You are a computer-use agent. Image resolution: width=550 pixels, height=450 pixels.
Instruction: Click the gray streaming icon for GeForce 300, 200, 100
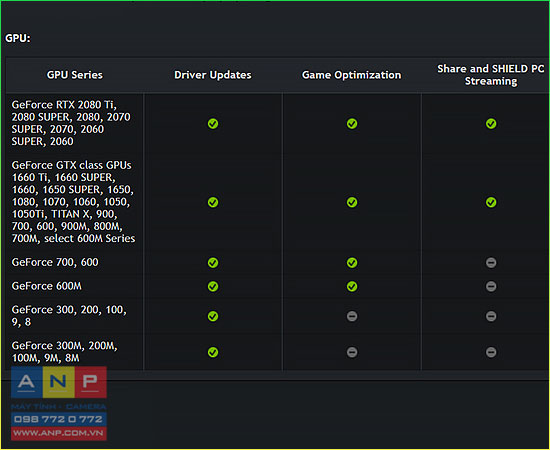(x=491, y=316)
